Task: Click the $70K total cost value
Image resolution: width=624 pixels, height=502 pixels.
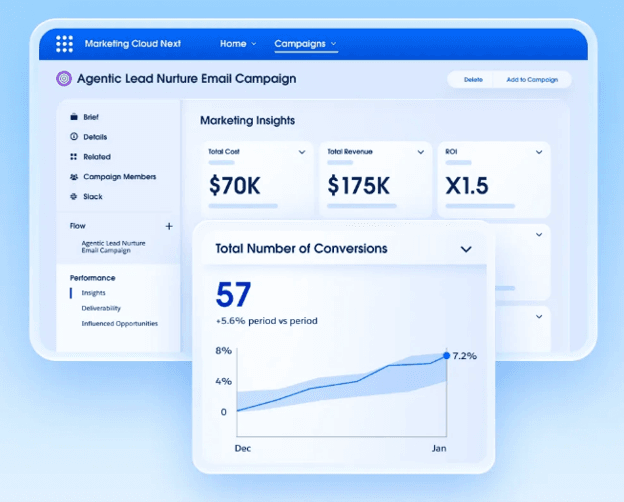Action: point(234,186)
